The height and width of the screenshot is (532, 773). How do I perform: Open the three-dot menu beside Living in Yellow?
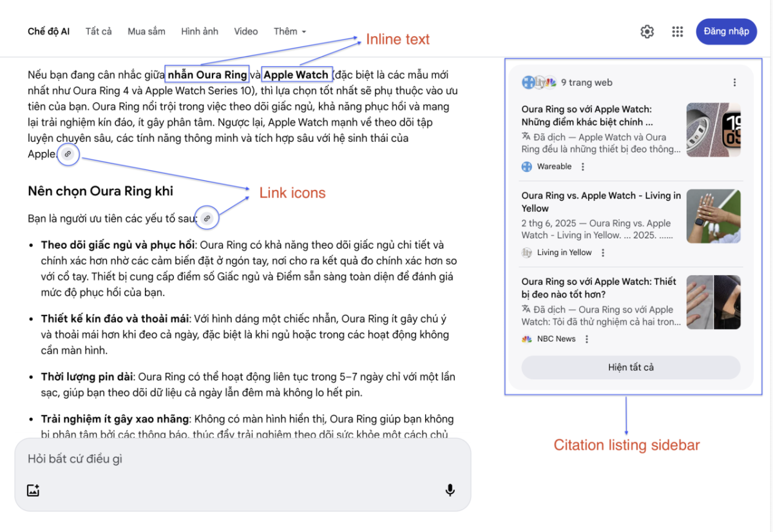pos(603,253)
